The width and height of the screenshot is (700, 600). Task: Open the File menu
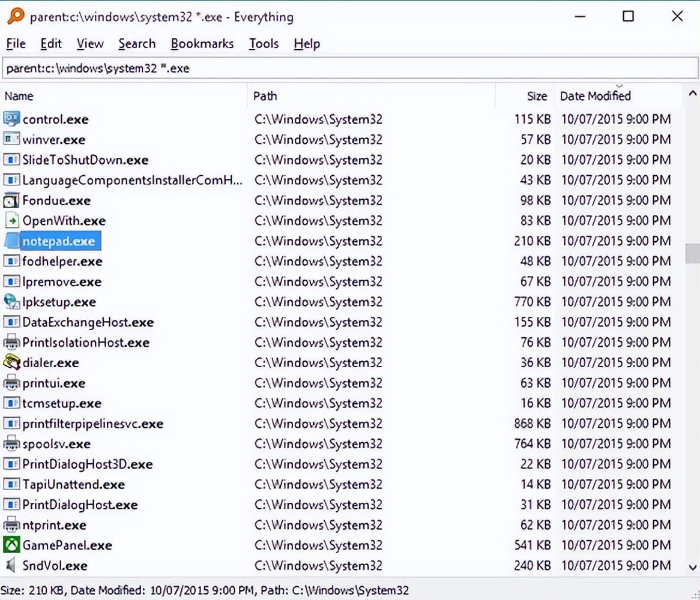tap(16, 43)
